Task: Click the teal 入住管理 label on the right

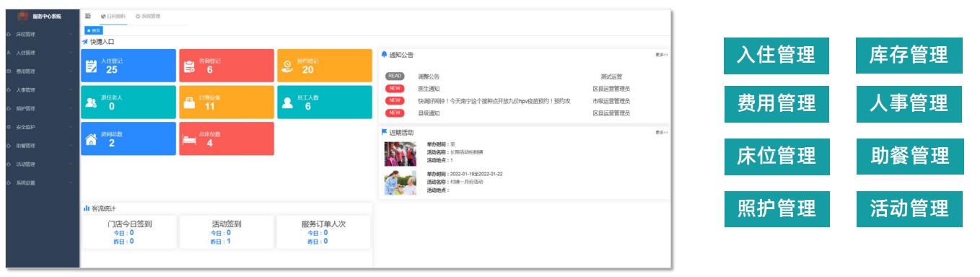Action: 777,55
